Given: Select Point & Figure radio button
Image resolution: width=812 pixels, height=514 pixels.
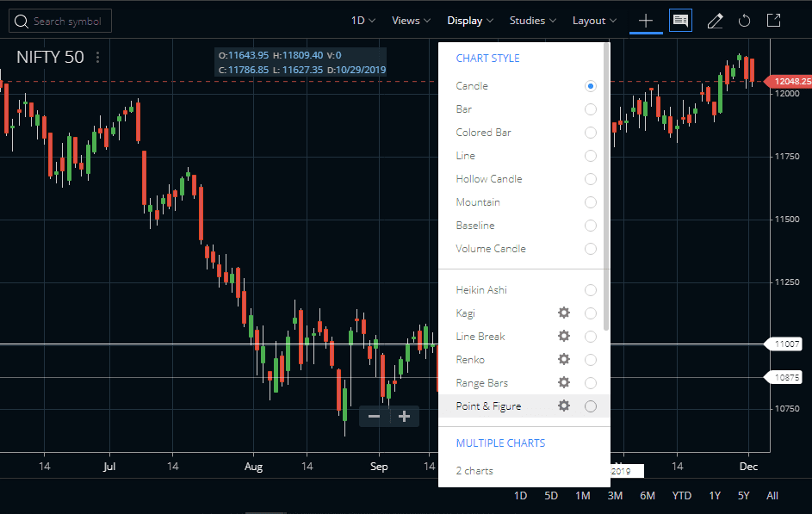Looking at the screenshot, I should click(591, 406).
